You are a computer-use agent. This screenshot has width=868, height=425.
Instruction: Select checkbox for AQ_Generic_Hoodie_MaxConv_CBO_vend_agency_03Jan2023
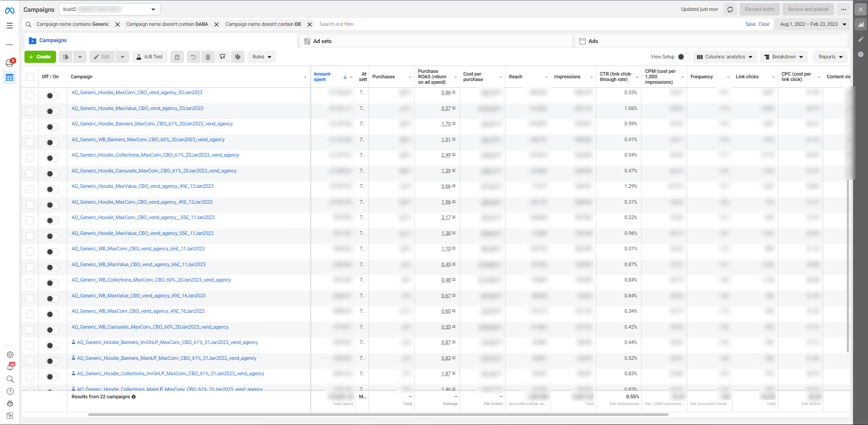tap(30, 96)
